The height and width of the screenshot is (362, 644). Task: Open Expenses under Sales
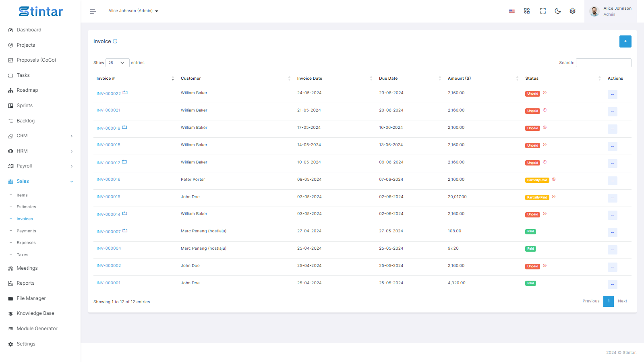click(x=26, y=243)
